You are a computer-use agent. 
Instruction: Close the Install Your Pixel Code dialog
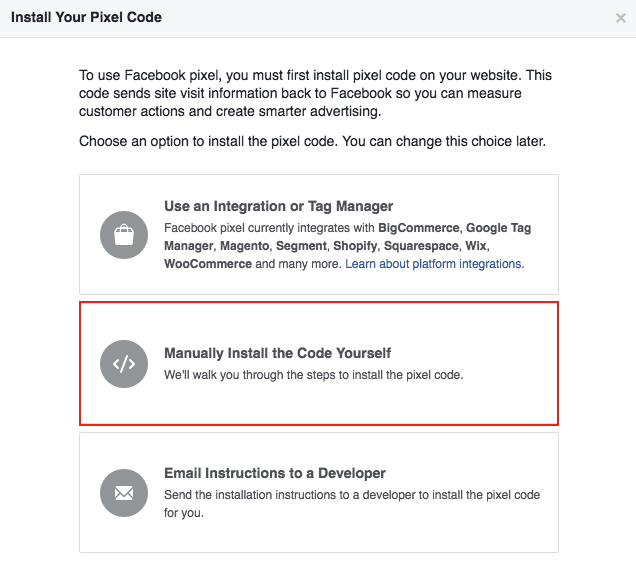(621, 18)
